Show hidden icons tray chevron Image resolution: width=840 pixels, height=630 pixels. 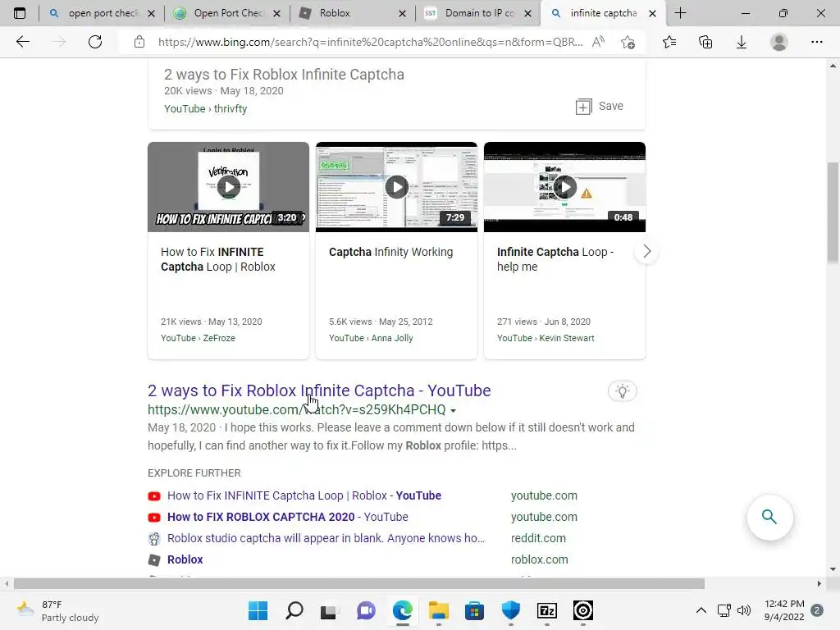click(701, 610)
